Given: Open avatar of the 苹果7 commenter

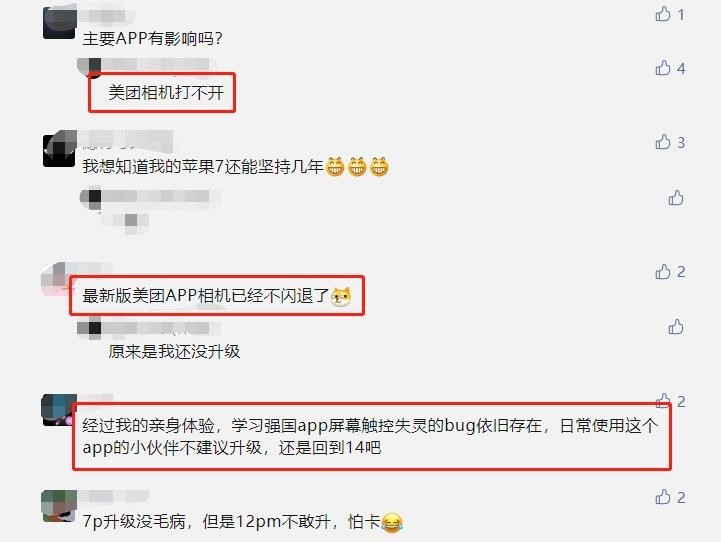Looking at the screenshot, I should [x=59, y=150].
